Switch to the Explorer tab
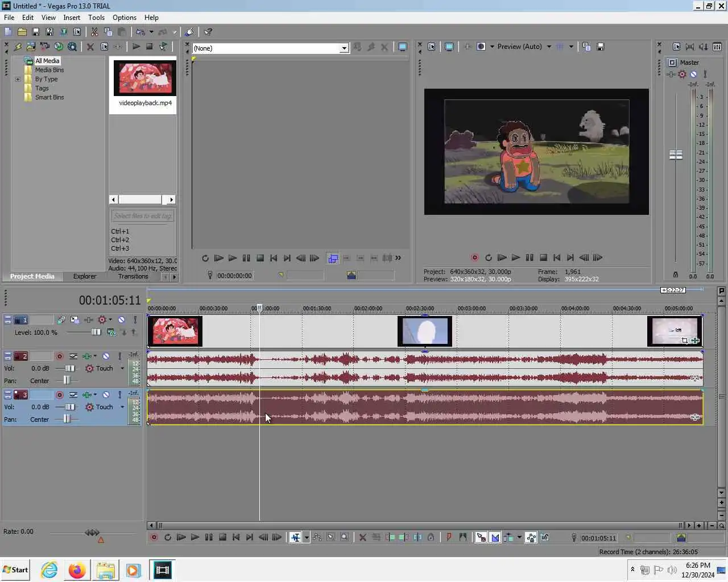This screenshot has height=582, width=728. tap(85, 276)
